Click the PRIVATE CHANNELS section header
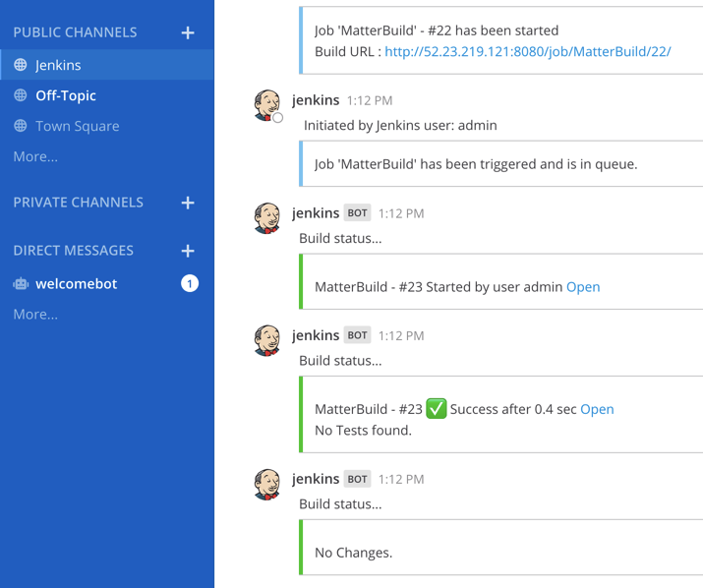703x588 pixels. coord(78,203)
